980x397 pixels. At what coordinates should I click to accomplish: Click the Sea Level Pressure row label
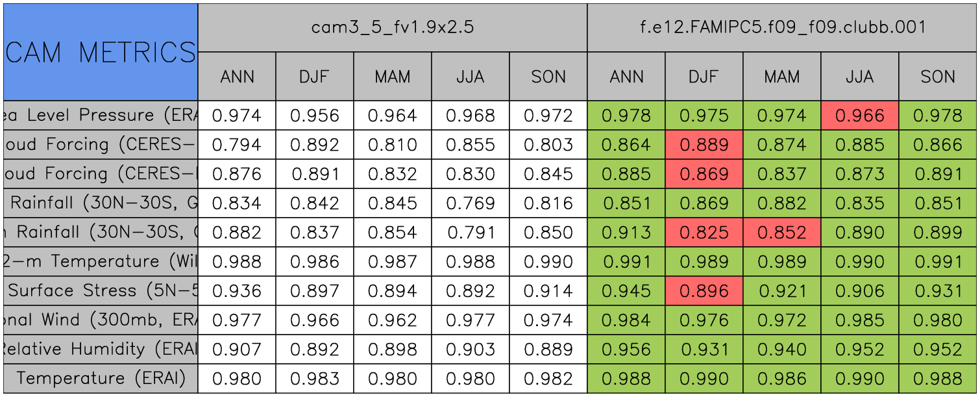pos(101,116)
